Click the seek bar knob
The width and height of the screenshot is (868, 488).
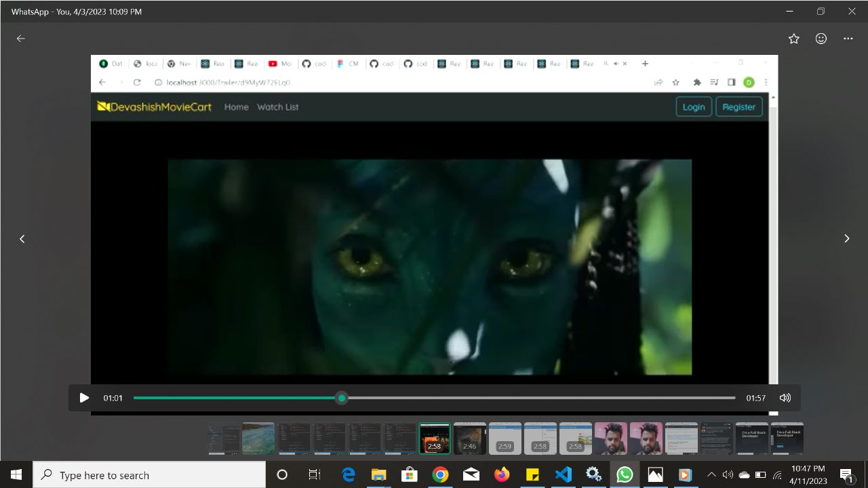(x=342, y=398)
